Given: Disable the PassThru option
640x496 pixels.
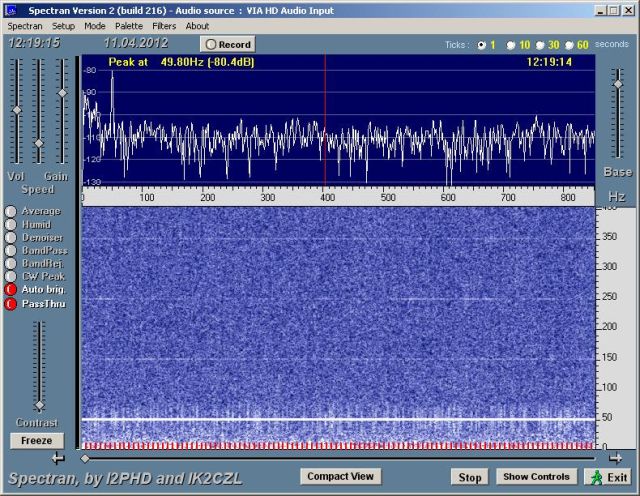Looking at the screenshot, I should 11,304.
